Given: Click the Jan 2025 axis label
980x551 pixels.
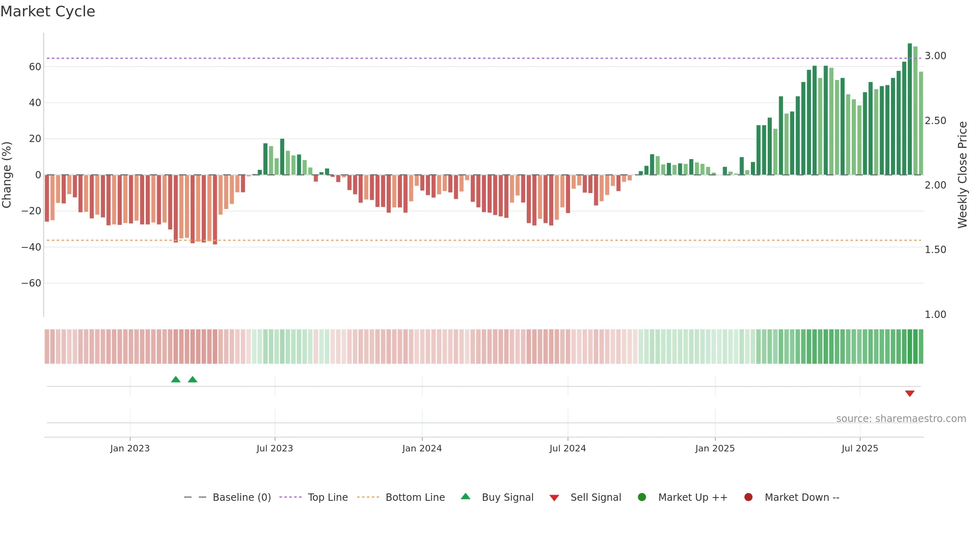Looking at the screenshot, I should [x=715, y=449].
